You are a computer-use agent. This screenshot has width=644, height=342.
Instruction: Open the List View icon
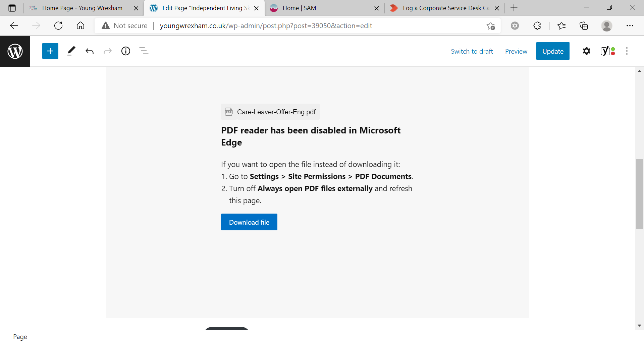(144, 51)
